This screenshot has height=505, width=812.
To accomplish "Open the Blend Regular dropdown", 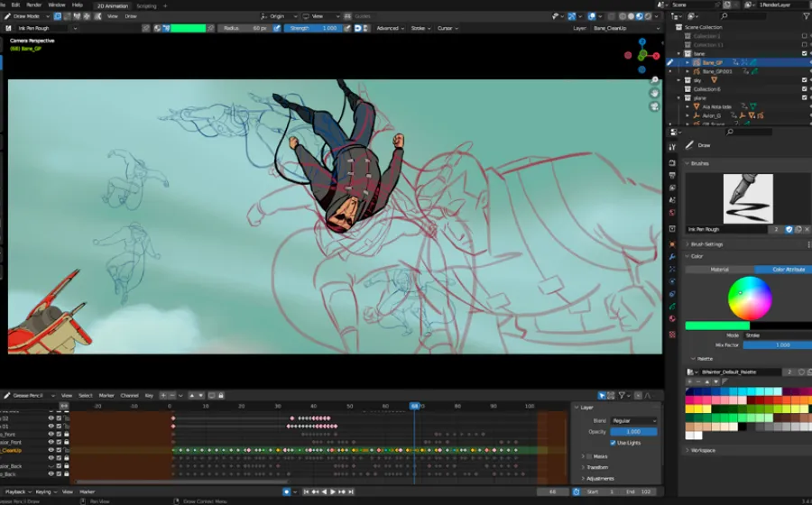I will [634, 420].
